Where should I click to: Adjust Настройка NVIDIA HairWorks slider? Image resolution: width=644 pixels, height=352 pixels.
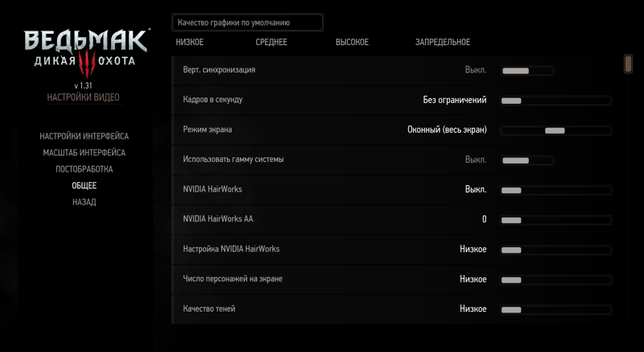[x=555, y=250]
